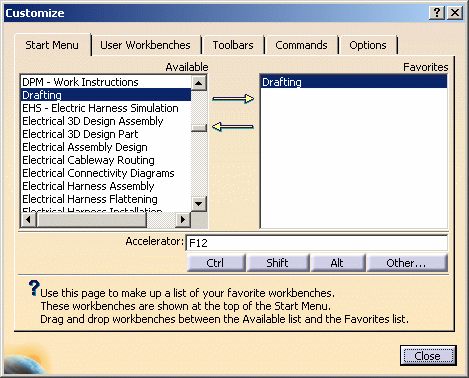Select Electrical 3D Design Assembly

106,121
